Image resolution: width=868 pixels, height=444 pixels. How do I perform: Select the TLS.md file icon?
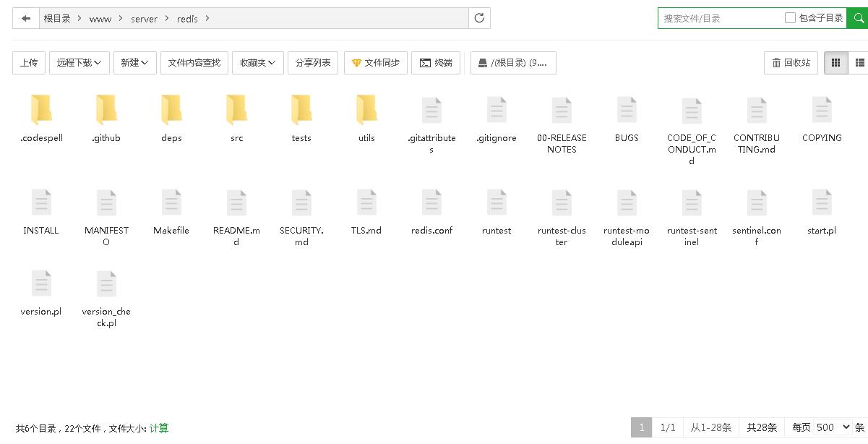pos(366,202)
